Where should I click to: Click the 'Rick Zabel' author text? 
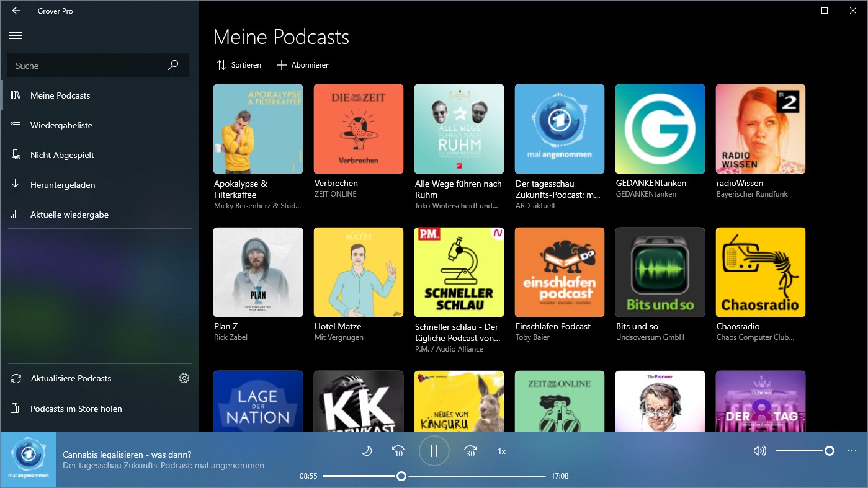231,337
